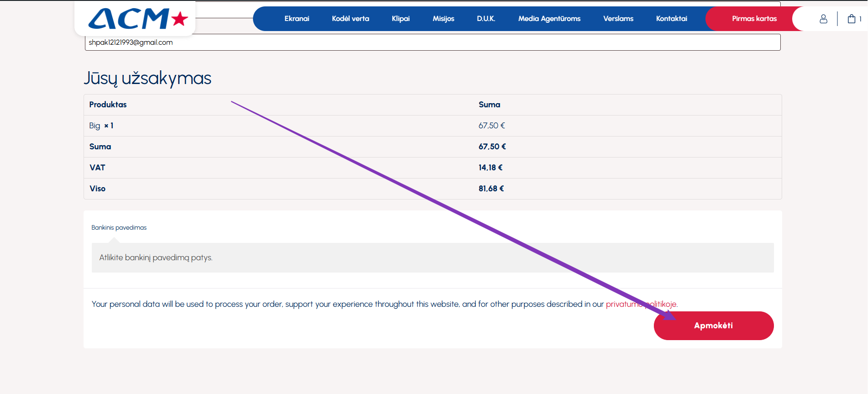
Task: Open the Ekranai menu item
Action: click(296, 19)
